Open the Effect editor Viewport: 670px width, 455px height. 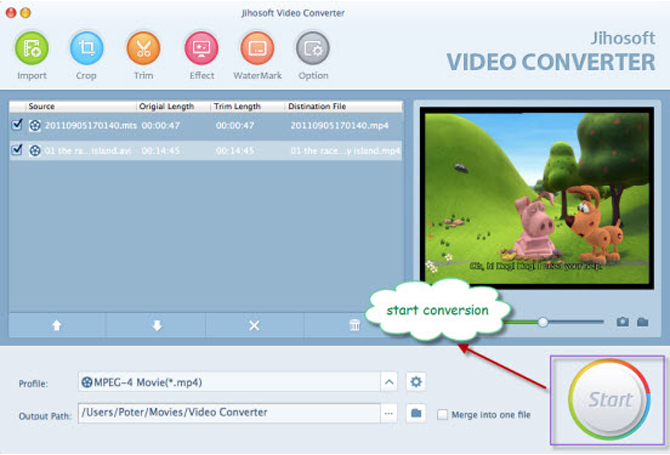pos(201,48)
